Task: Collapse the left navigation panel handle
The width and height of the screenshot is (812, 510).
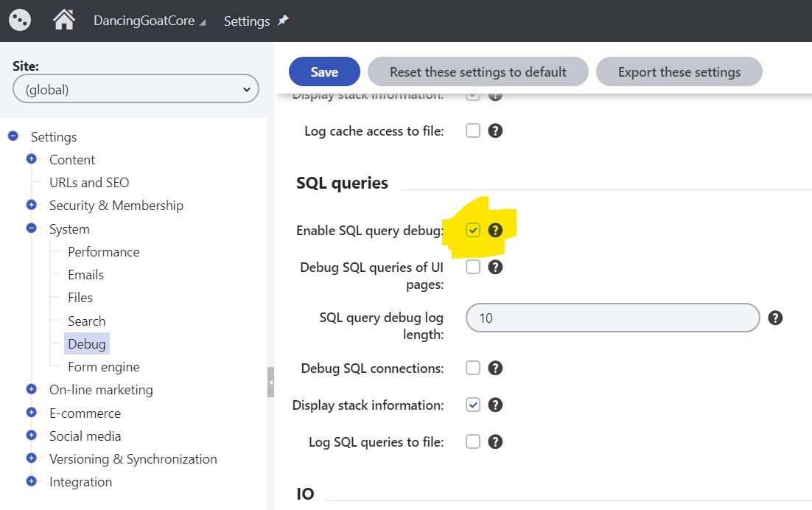Action: pos(270,382)
